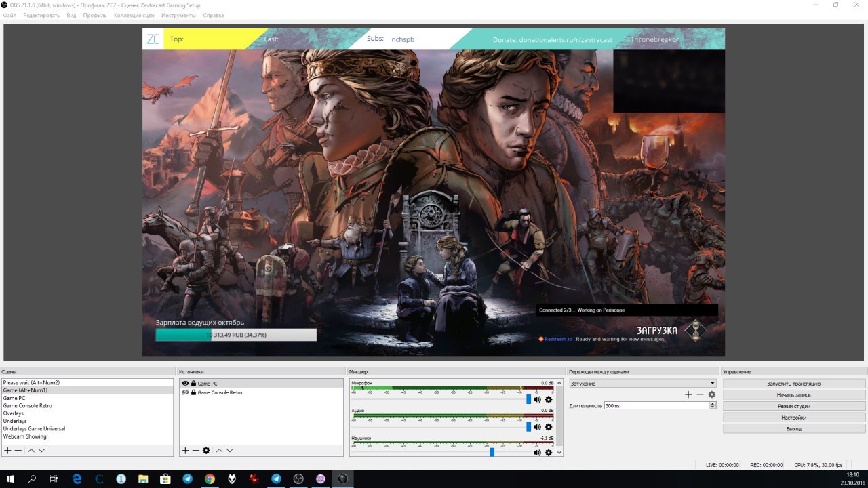
Task: Open File Explorer from taskbar
Action: (x=143, y=479)
